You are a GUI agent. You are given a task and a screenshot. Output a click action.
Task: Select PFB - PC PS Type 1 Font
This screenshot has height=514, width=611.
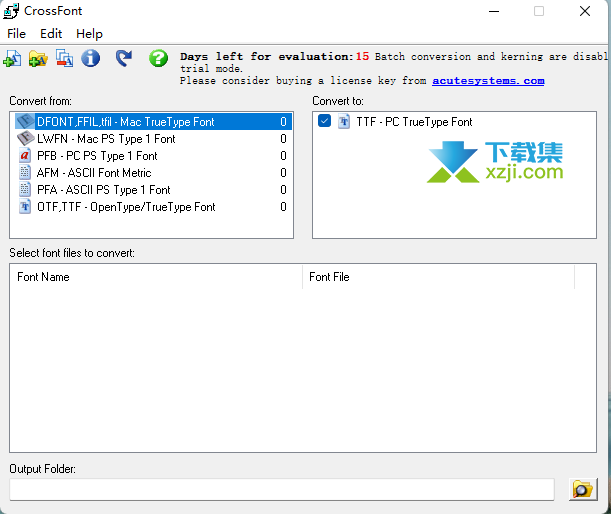click(153, 156)
